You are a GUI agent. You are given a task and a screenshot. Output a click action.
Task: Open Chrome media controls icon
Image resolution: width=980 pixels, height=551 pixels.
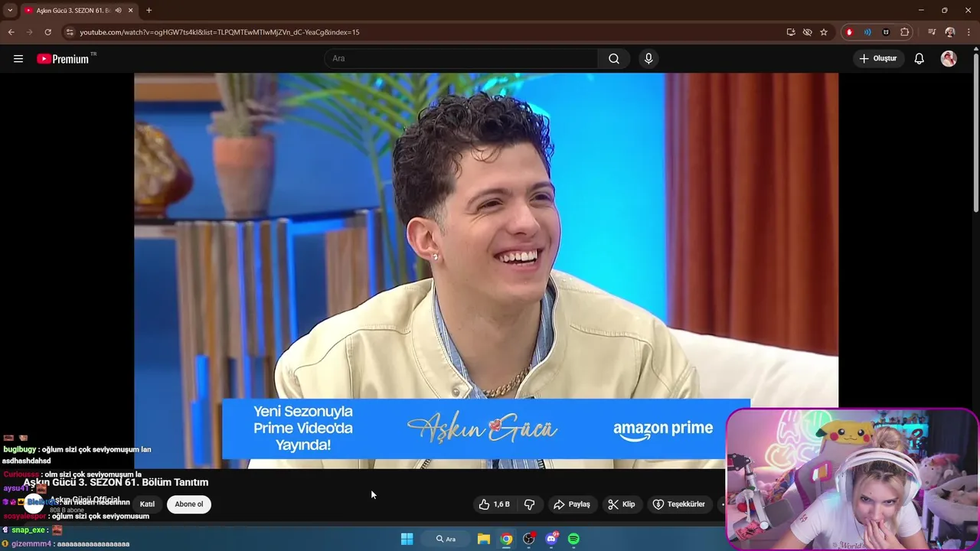[x=932, y=32]
